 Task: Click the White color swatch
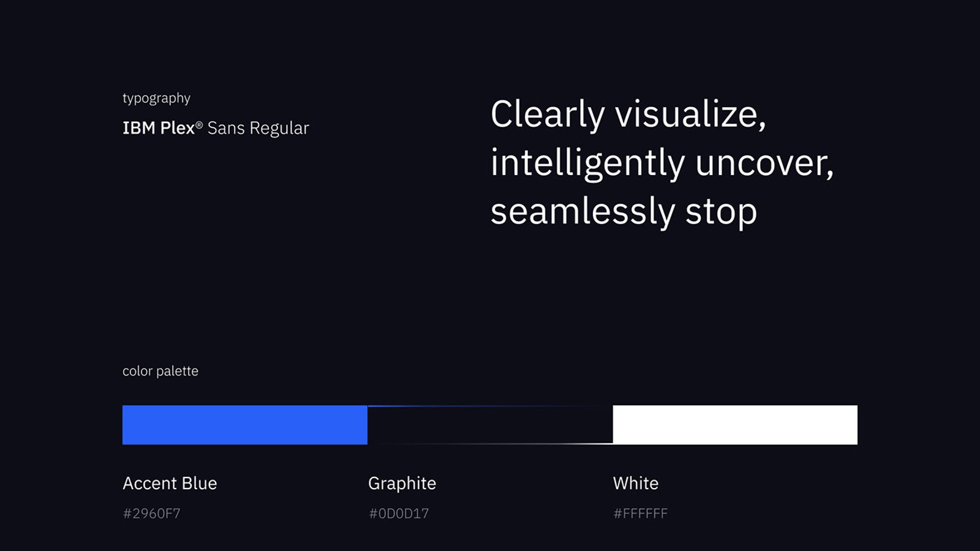[735, 425]
